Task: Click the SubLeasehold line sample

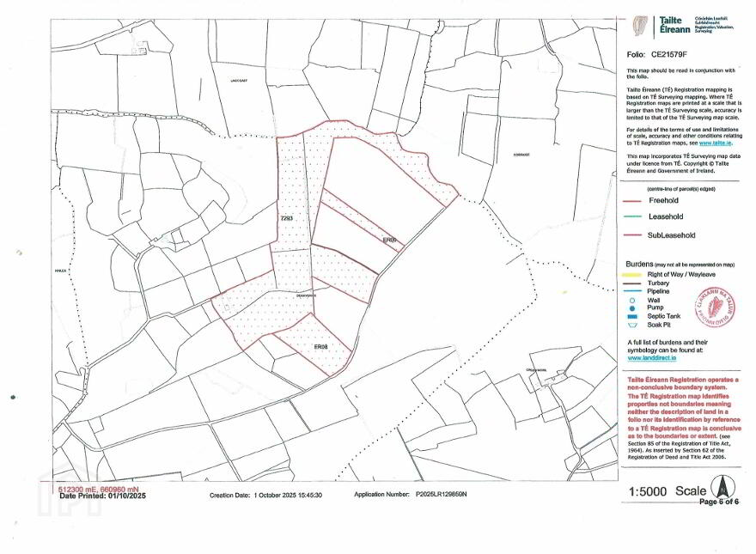Action: coord(632,236)
